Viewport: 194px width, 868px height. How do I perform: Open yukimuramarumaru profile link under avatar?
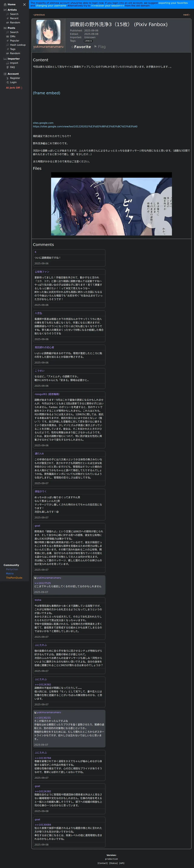pyautogui.click(x=48, y=47)
